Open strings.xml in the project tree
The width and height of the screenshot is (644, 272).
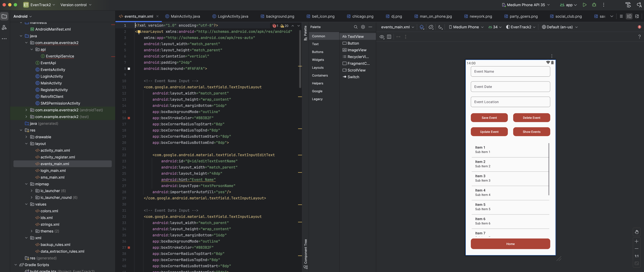(50, 224)
